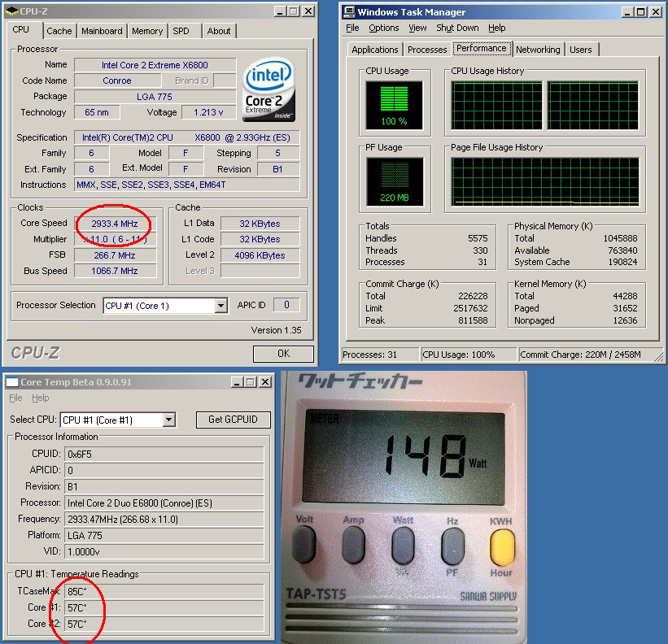Open the Processor Selection dropdown in CPU-Z
The width and height of the screenshot is (668, 644).
coord(220,306)
